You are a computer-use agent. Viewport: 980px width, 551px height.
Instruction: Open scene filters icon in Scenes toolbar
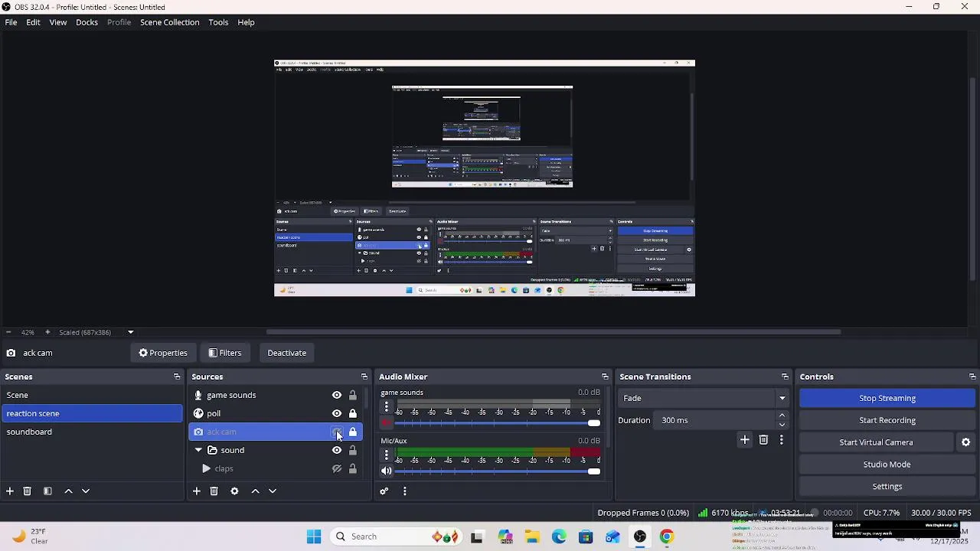click(x=47, y=491)
